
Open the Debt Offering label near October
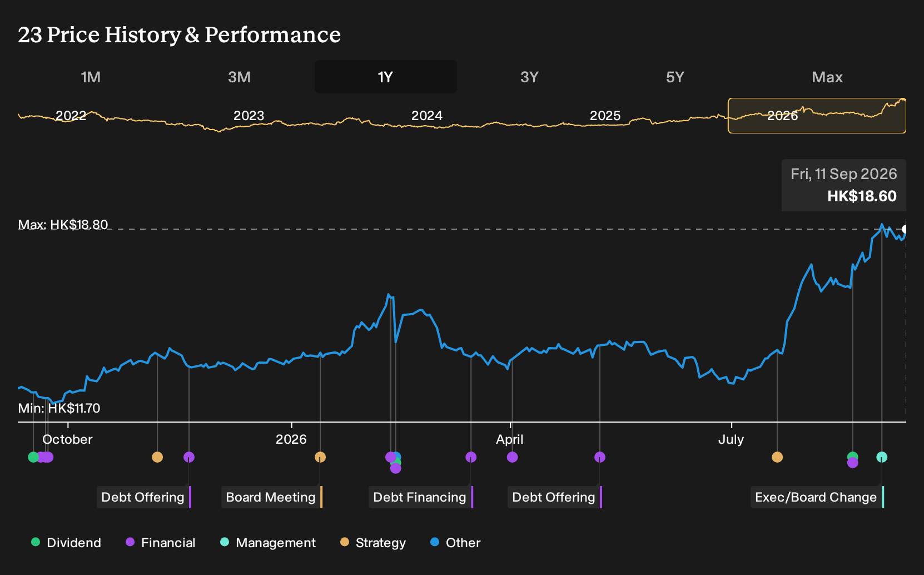[x=144, y=497]
